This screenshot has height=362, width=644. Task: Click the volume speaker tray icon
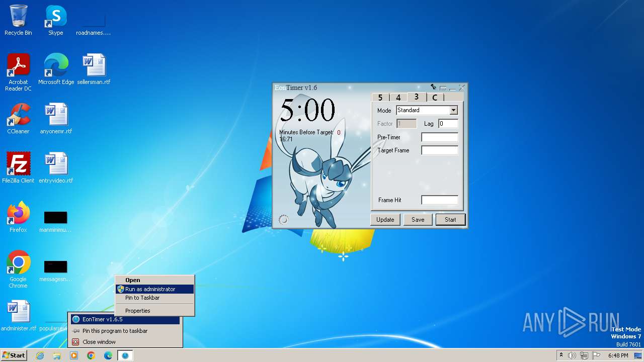tap(572, 355)
